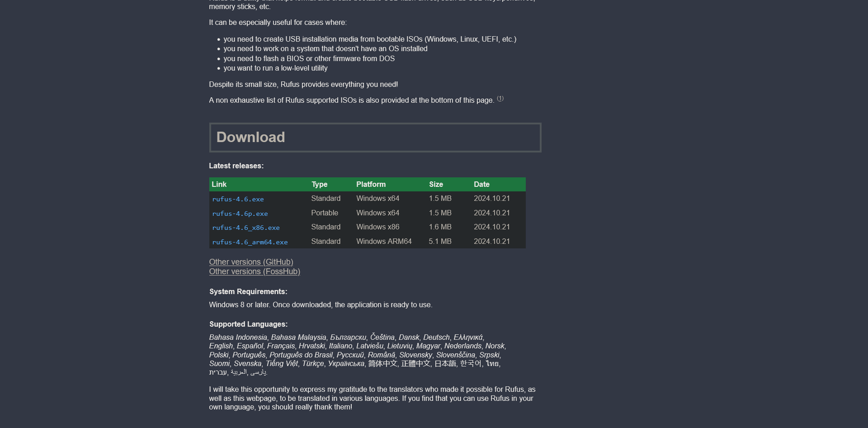
Task: Click the translators gratitude paragraph
Action: pos(372,398)
